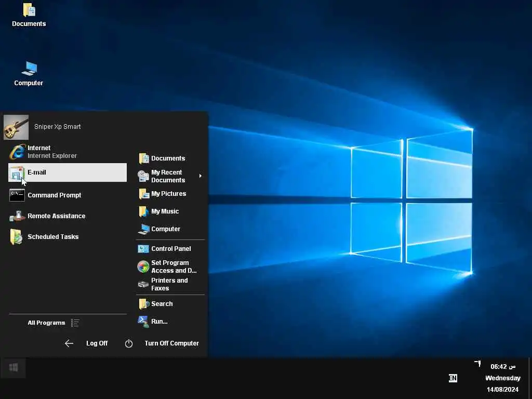
Task: Launch the Internet Explorer icon
Action: point(17,152)
